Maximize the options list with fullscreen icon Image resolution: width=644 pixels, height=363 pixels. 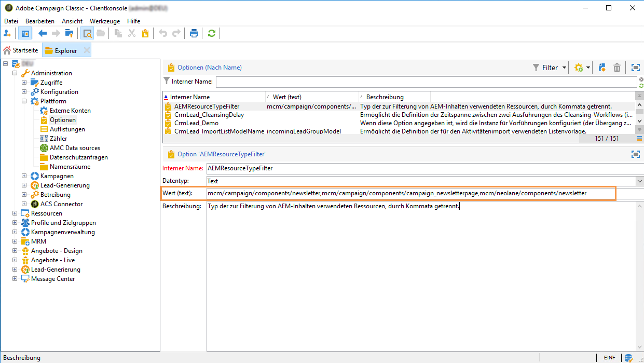(x=635, y=68)
